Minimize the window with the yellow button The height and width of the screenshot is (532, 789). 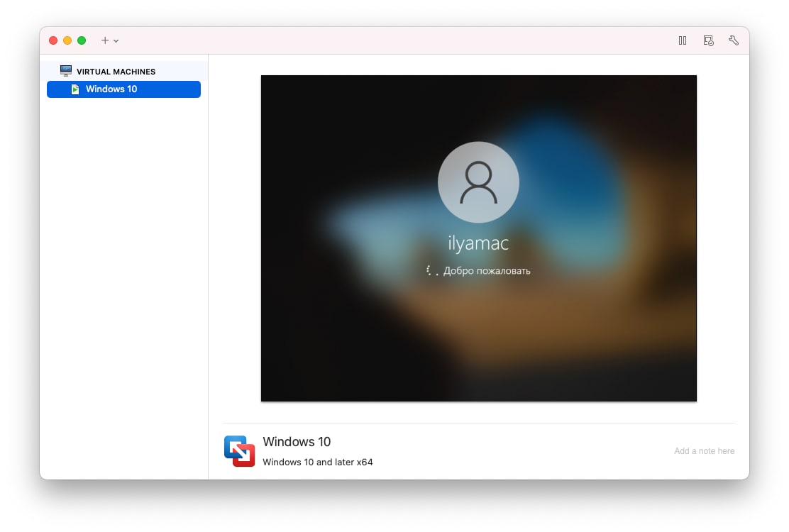click(67, 40)
